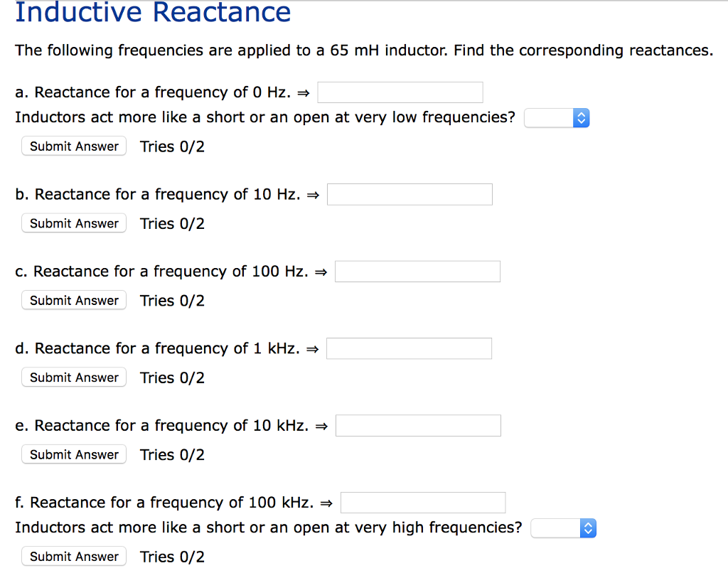Viewport: 728px width, 578px height.
Task: Select the reactance input field for 10 Hz
Action: (x=409, y=194)
